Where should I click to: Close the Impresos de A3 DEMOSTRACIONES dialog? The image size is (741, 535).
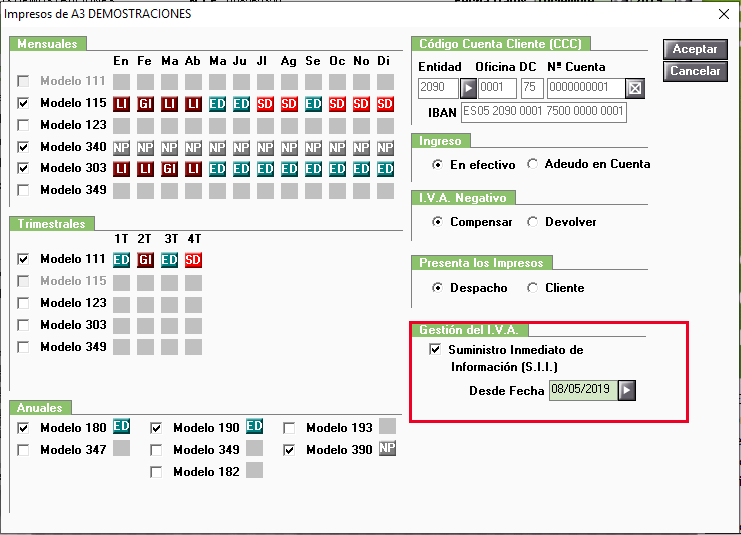[x=724, y=14]
